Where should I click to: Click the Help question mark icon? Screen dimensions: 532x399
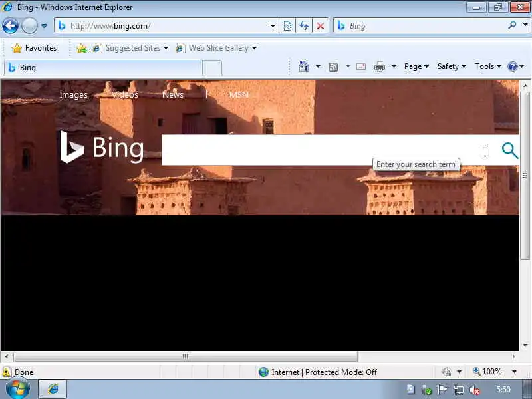512,66
